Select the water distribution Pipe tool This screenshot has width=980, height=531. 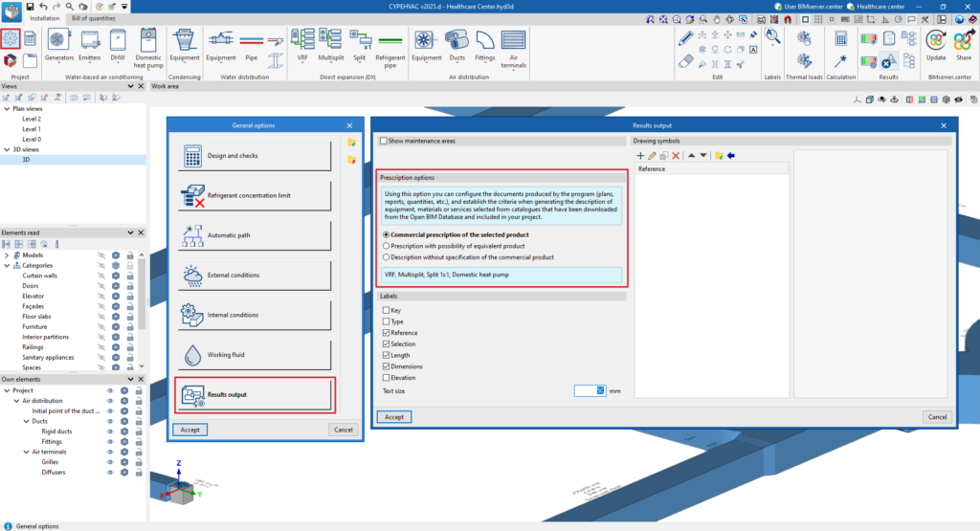252,45
